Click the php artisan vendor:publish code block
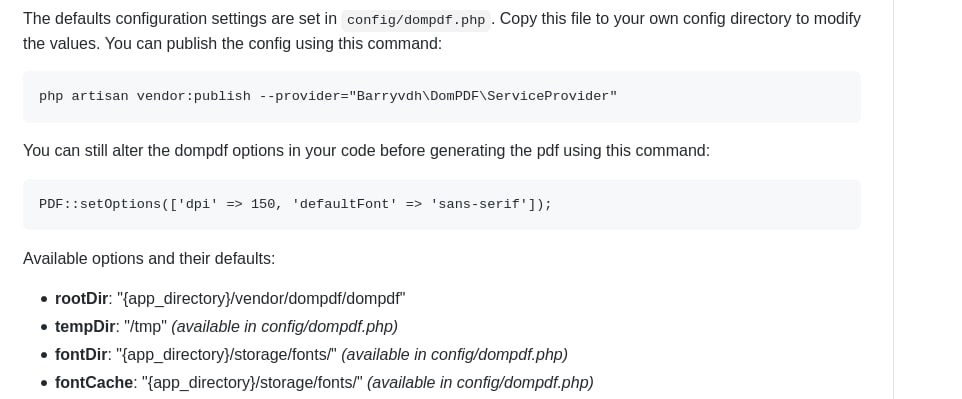962x399 pixels. point(442,96)
